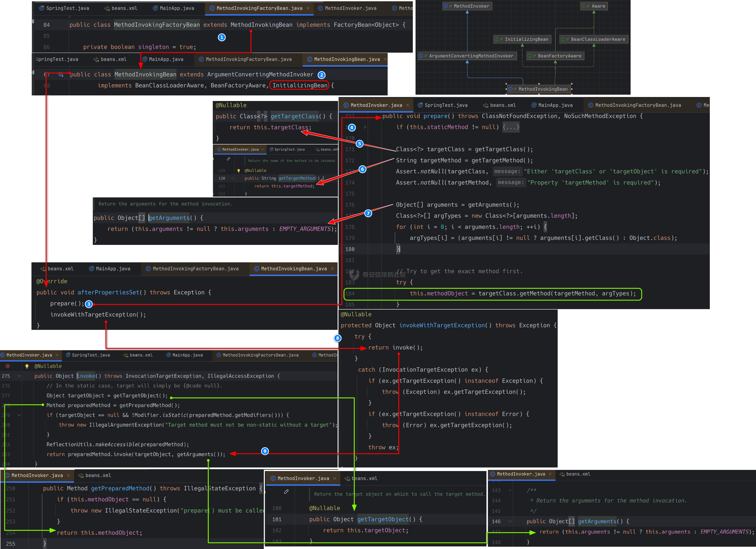This screenshot has width=756, height=549.
Task: Open the SpringTest.java tab above the line 84 class declaration
Action: coord(64,8)
